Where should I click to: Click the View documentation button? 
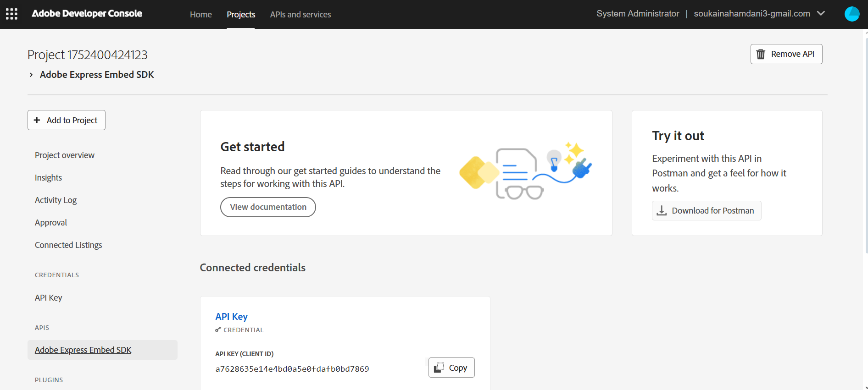[x=268, y=207]
